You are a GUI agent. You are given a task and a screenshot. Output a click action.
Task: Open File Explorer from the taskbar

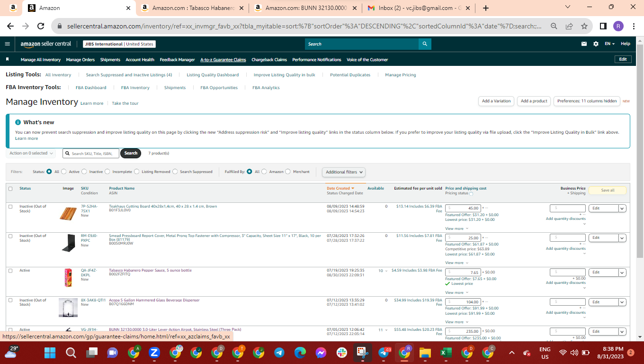point(425,353)
